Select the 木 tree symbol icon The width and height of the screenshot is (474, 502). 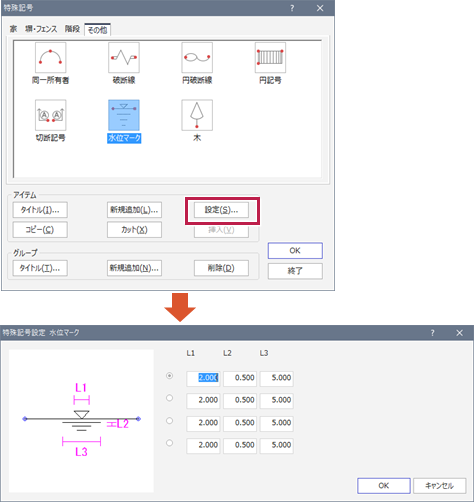197,115
